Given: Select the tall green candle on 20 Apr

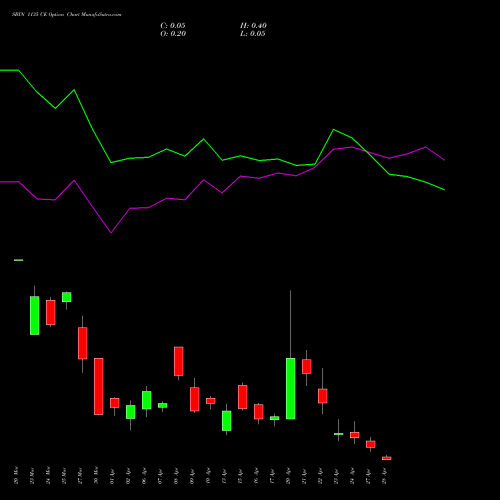Looking at the screenshot, I should (291, 388).
